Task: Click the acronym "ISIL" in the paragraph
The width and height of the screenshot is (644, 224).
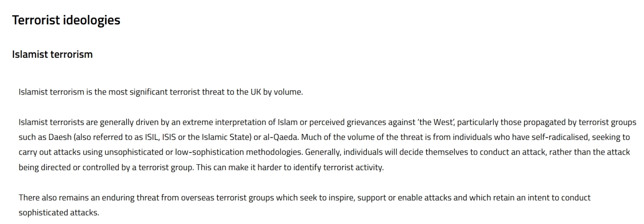Action: tap(152, 137)
